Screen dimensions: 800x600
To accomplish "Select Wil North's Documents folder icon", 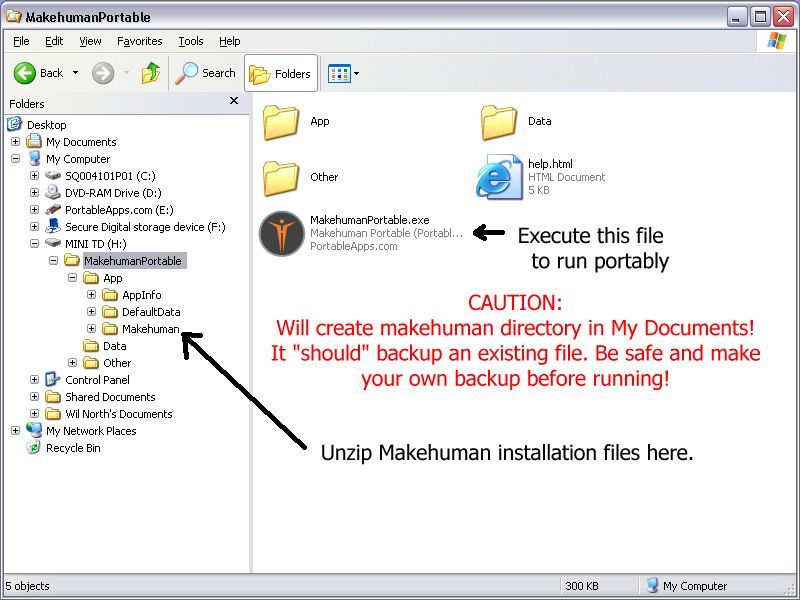I will 53,413.
